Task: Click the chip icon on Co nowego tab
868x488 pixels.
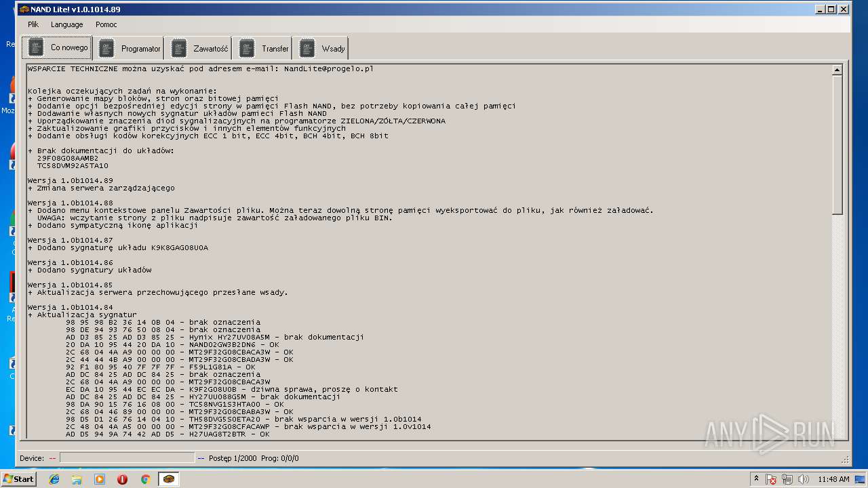Action: click(x=36, y=48)
